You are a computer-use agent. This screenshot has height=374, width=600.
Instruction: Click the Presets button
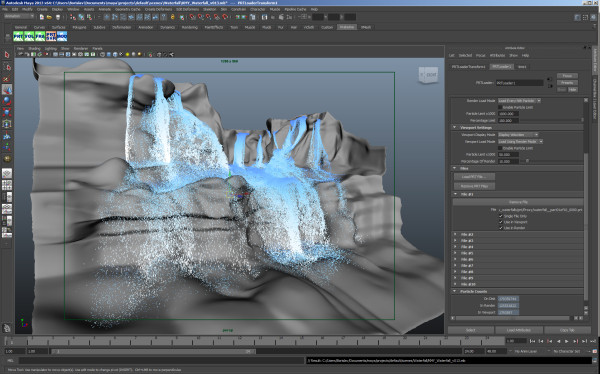pos(567,83)
